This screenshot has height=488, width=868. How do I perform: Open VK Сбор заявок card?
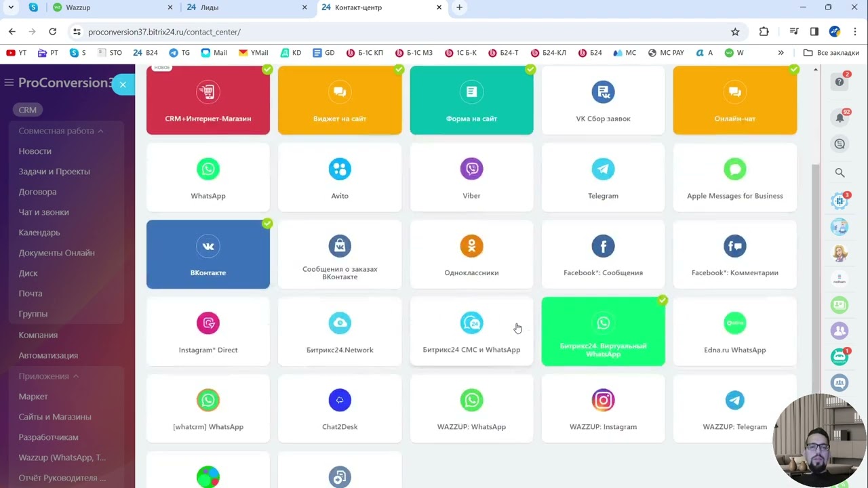tap(603, 100)
